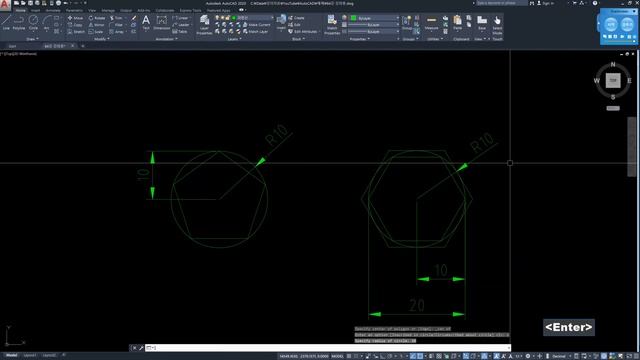Viewport: 640px width, 360px height.
Task: Select the Circle tool
Action: pos(33,23)
